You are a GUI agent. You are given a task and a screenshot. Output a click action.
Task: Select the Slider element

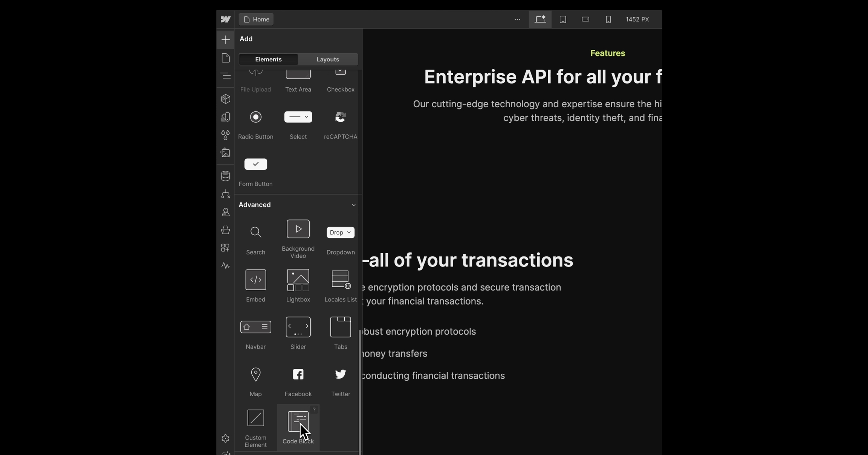point(298,327)
